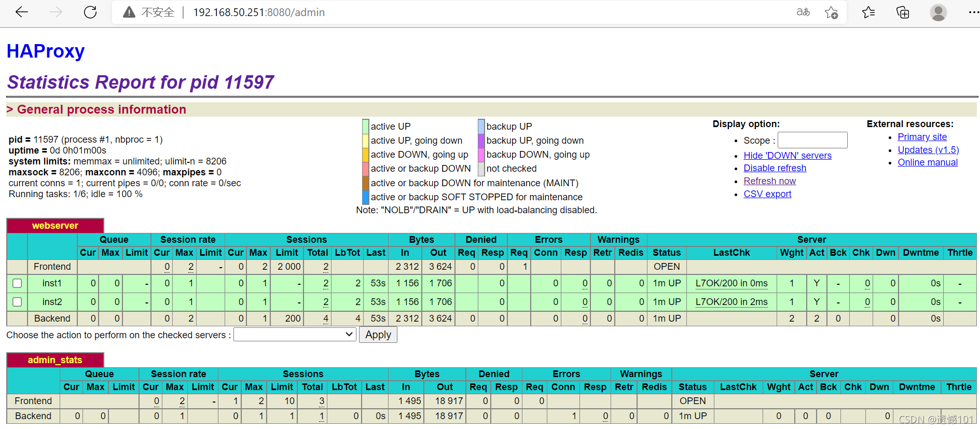
Task: Check the inst2 server checkbox
Action: click(x=17, y=302)
